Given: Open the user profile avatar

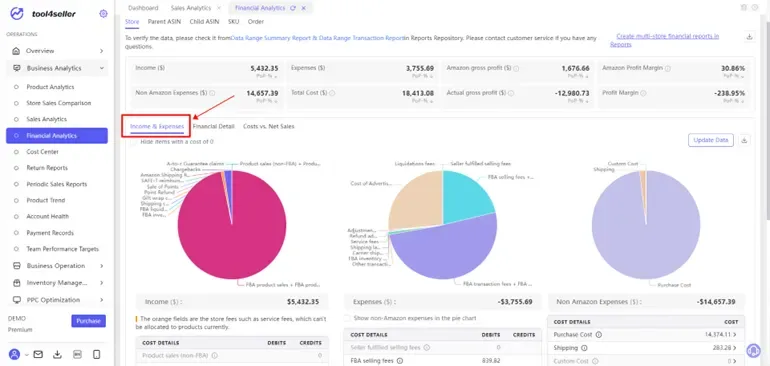Looking at the screenshot, I should (15, 354).
